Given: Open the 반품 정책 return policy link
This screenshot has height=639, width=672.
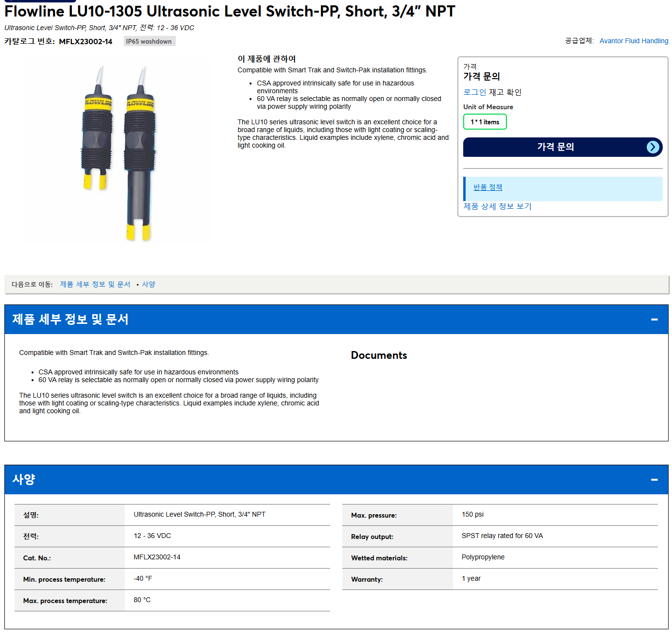Looking at the screenshot, I should click(x=487, y=187).
